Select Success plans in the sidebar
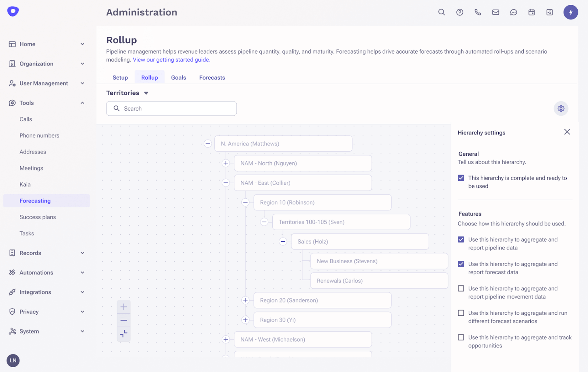The height and width of the screenshot is (372, 588). click(37, 217)
